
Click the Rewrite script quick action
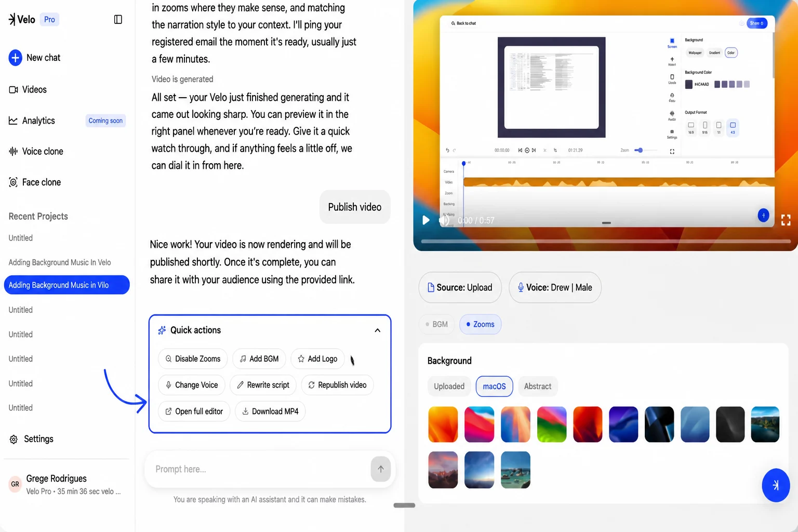pyautogui.click(x=263, y=385)
